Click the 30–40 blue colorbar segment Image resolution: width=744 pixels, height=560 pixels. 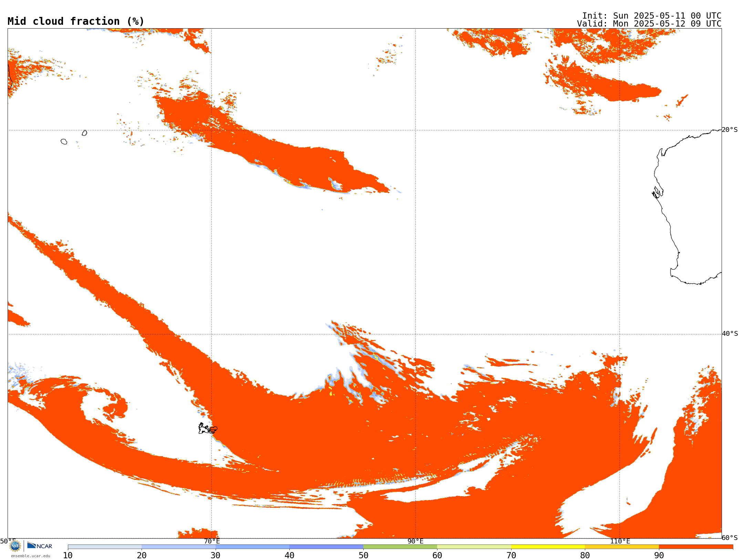pos(252,547)
